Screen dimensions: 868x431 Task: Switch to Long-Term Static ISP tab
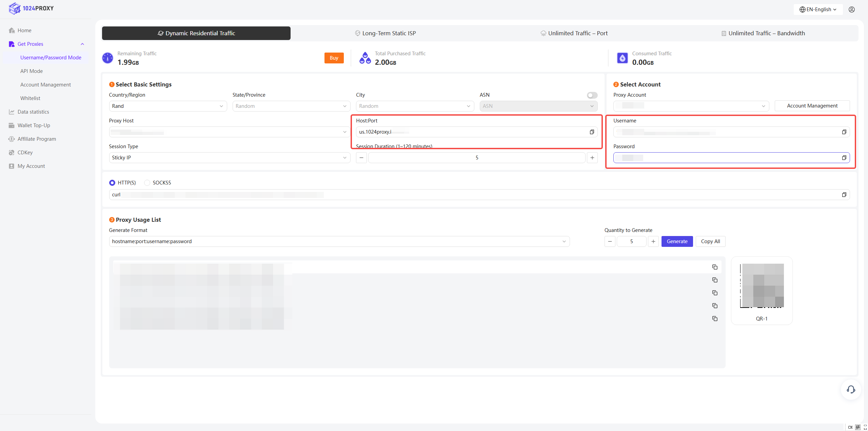(x=385, y=33)
